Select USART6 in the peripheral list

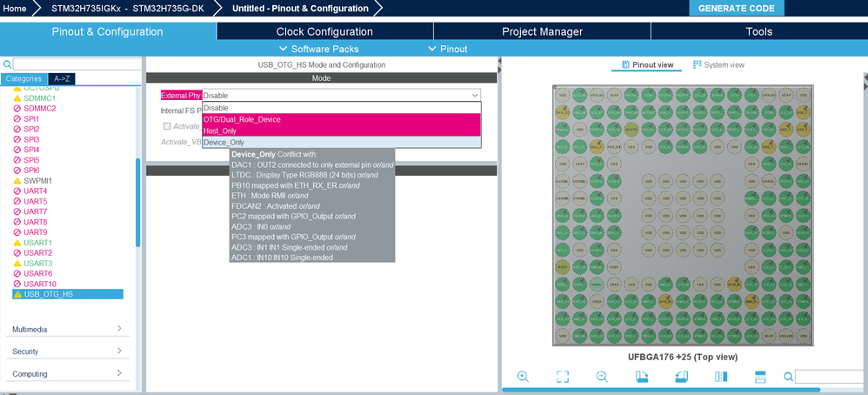click(37, 274)
